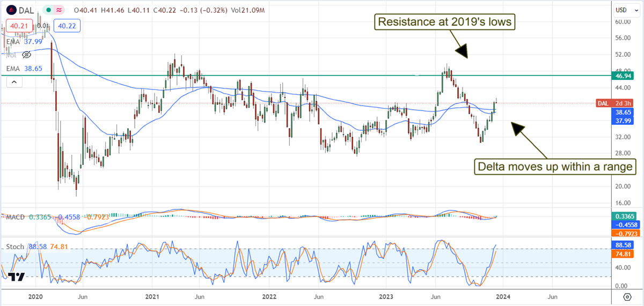
Task: Click the 2023 label on the time axis
Action: [x=386, y=296]
